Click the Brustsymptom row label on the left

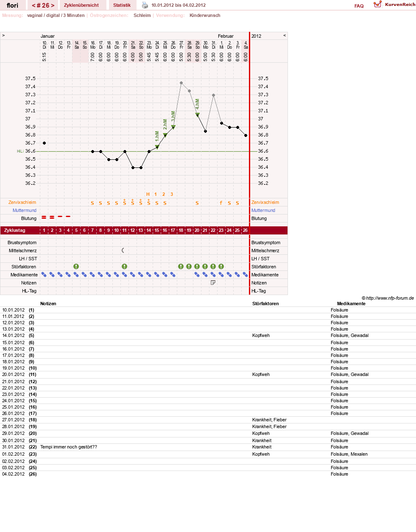point(22,242)
